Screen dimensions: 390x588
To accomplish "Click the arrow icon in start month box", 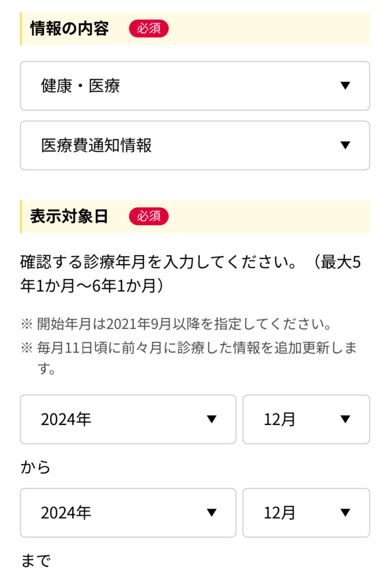I will click(x=345, y=419).
